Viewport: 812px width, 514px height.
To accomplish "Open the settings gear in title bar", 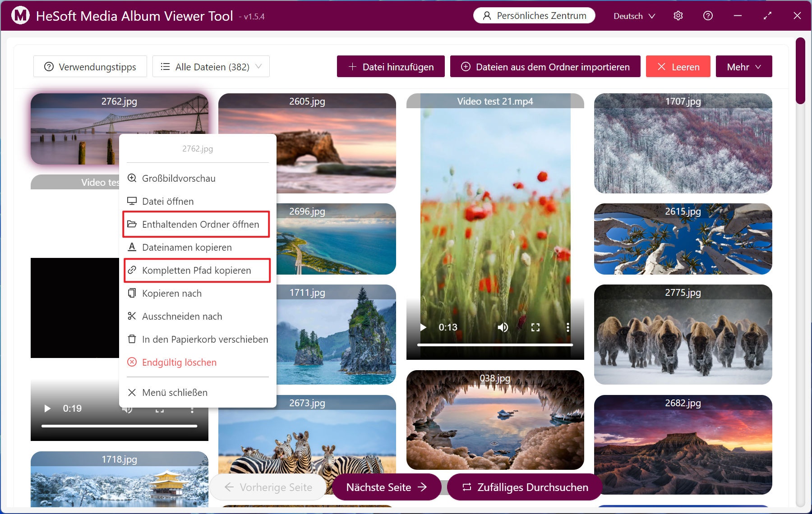I will [x=678, y=16].
